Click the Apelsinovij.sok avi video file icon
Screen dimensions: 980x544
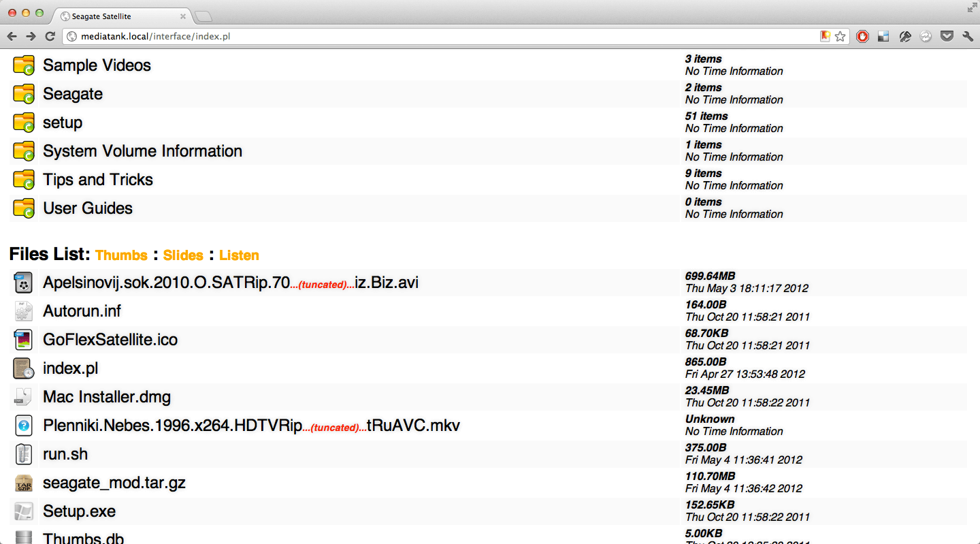24,283
